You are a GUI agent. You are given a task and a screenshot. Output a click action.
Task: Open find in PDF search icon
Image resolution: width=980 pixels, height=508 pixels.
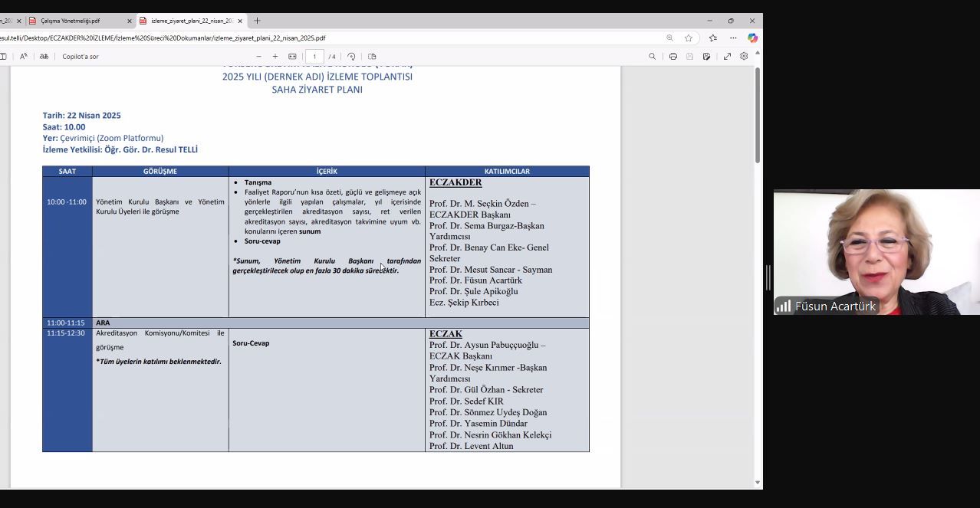(x=653, y=57)
